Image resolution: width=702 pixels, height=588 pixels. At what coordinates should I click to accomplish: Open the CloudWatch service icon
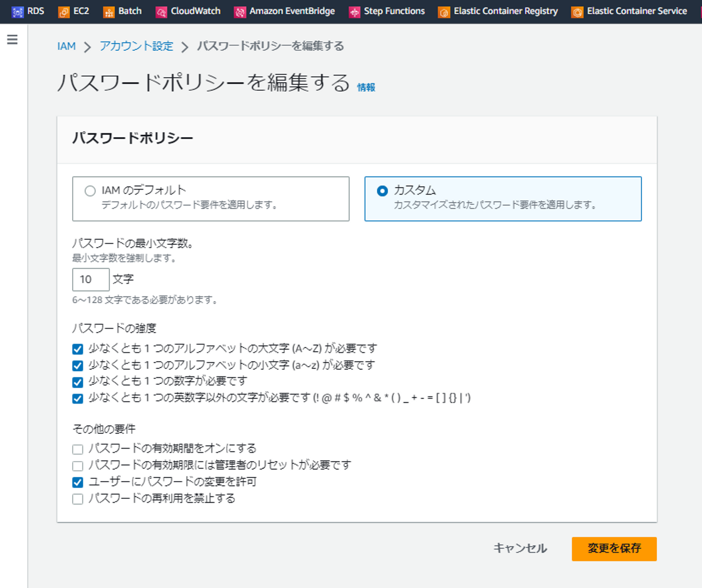click(161, 12)
